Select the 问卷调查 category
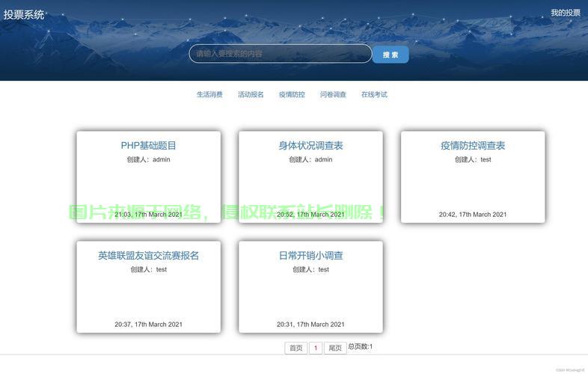The height and width of the screenshot is (374, 588). click(333, 94)
